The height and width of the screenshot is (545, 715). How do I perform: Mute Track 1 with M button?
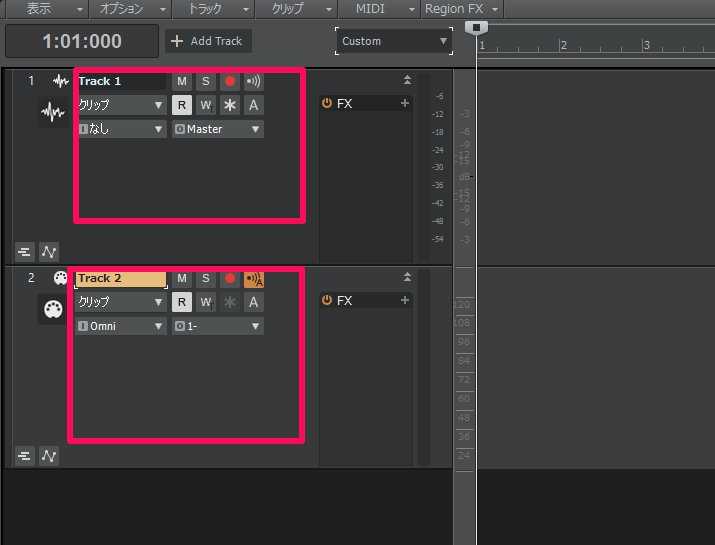(x=181, y=81)
